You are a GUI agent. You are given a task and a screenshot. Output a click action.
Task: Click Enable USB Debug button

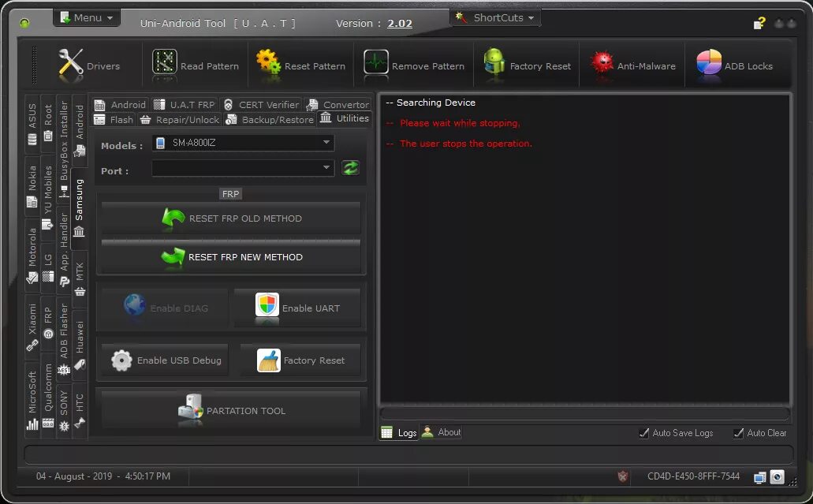(165, 360)
